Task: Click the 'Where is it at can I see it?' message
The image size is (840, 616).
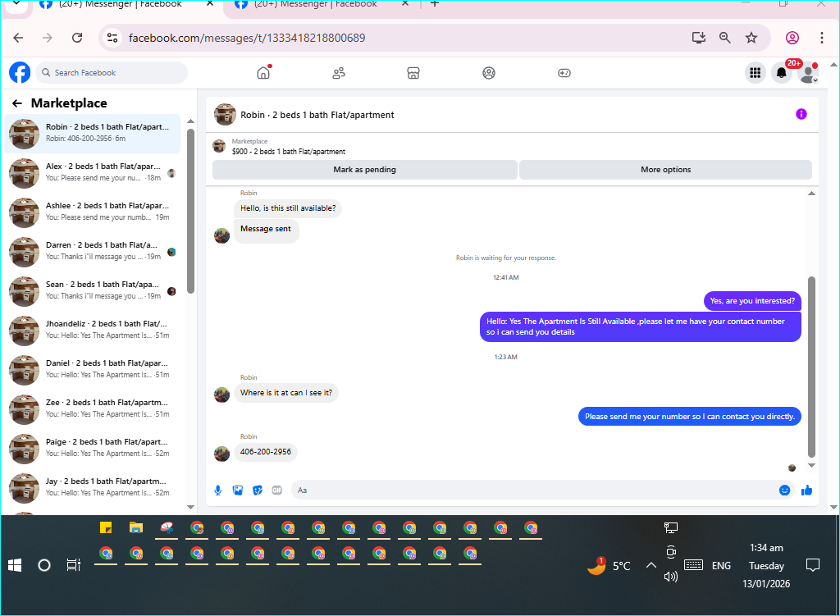Action: (286, 393)
